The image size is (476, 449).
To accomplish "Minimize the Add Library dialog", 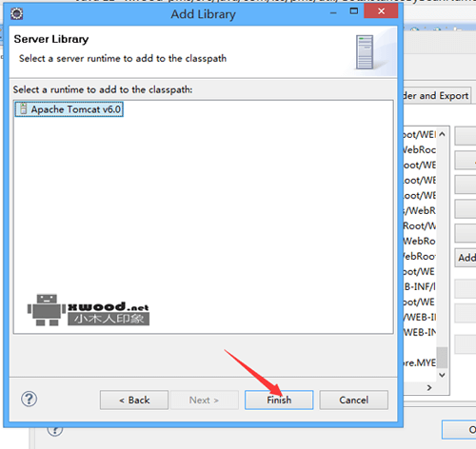I will [333, 13].
